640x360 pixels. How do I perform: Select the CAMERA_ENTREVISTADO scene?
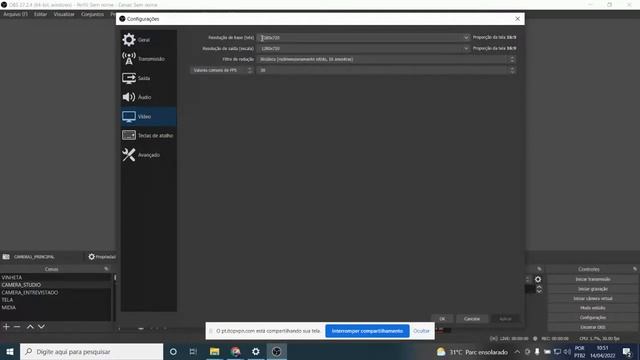pyautogui.click(x=56, y=293)
